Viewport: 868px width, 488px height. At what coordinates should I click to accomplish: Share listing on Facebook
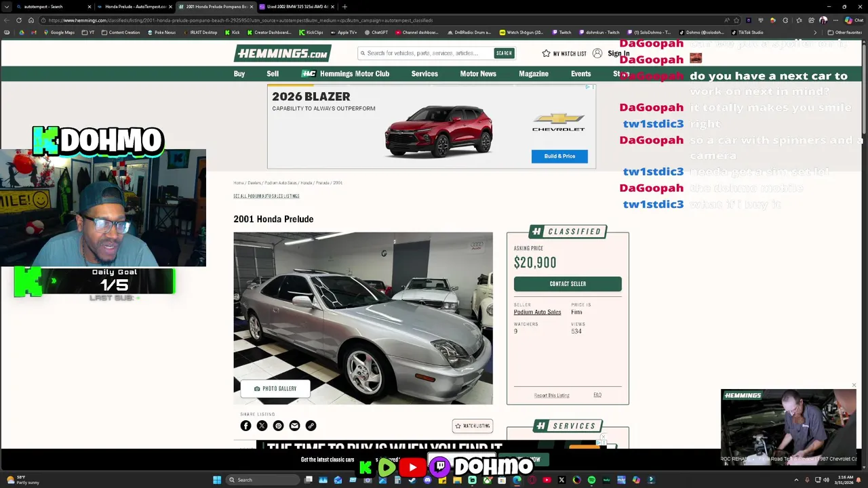245,426
